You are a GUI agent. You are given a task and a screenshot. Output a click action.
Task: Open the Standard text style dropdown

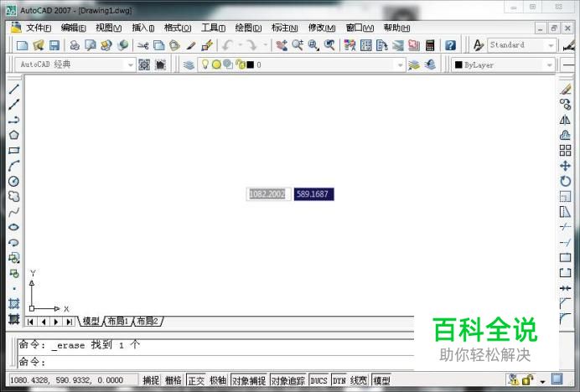tap(551, 45)
